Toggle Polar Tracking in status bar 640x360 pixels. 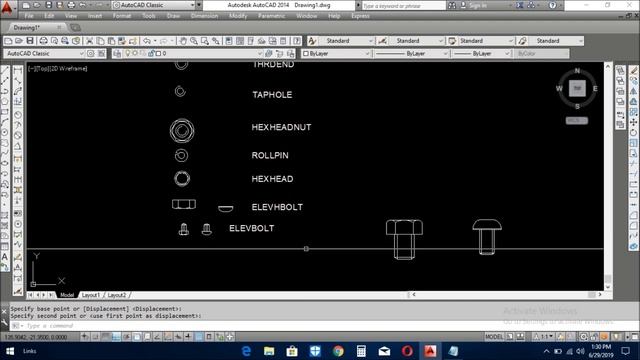click(x=127, y=337)
